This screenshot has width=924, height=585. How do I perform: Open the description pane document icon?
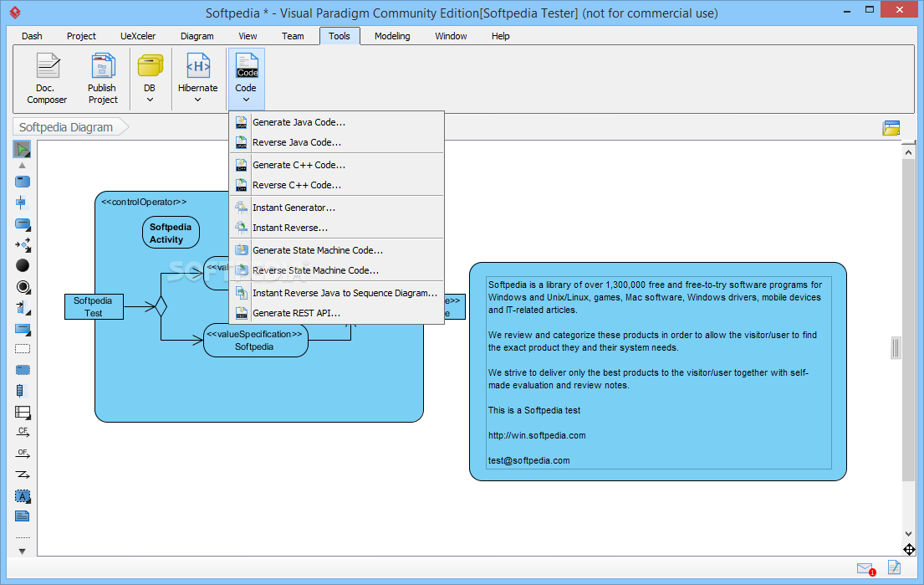[894, 567]
